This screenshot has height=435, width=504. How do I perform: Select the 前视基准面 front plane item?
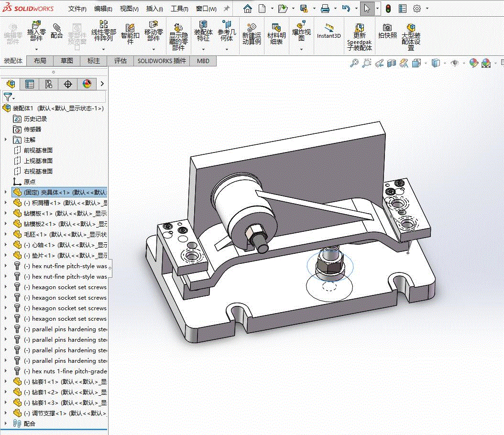(38, 150)
